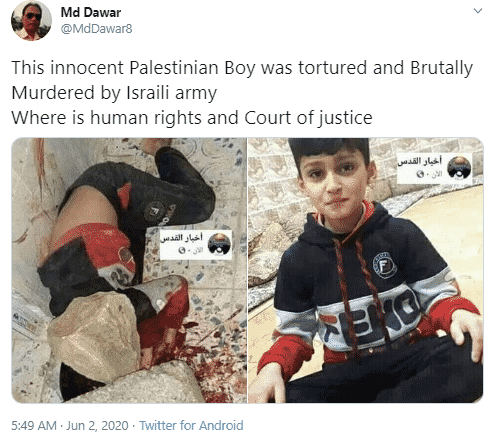Click the 5:49 AM timestamp

coord(34,426)
